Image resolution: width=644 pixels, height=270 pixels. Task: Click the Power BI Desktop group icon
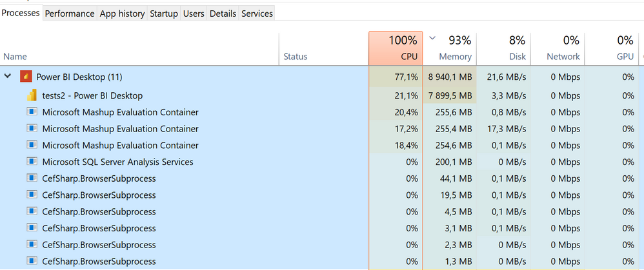point(26,76)
